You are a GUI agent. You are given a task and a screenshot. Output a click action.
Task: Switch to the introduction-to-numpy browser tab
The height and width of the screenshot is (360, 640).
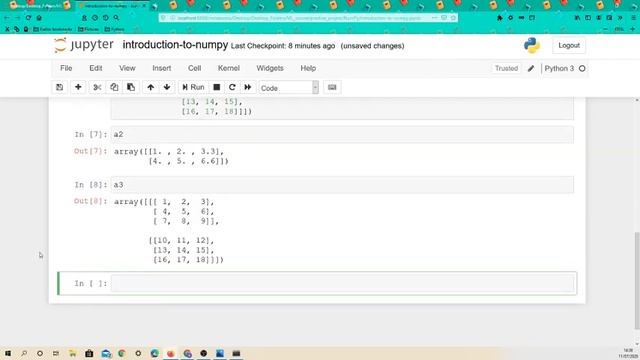(x=111, y=6)
